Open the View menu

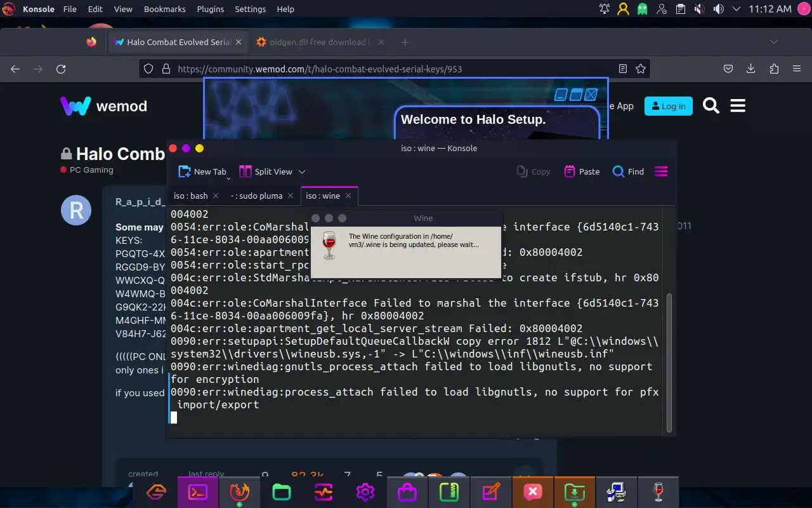123,9
